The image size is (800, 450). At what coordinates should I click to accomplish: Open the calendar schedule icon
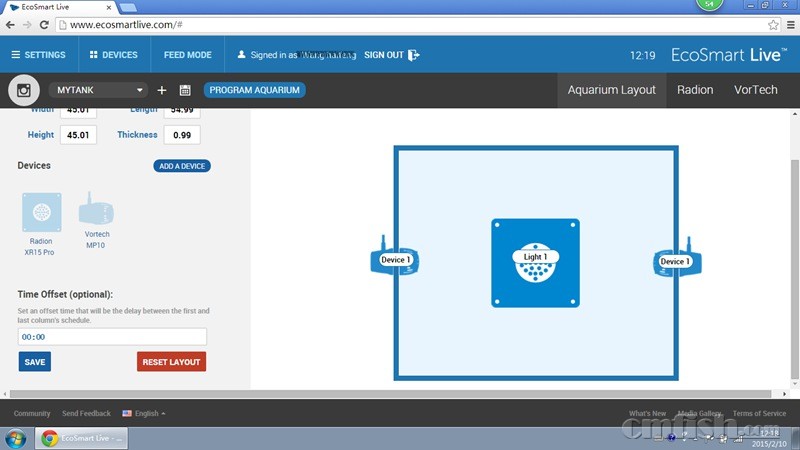click(185, 90)
